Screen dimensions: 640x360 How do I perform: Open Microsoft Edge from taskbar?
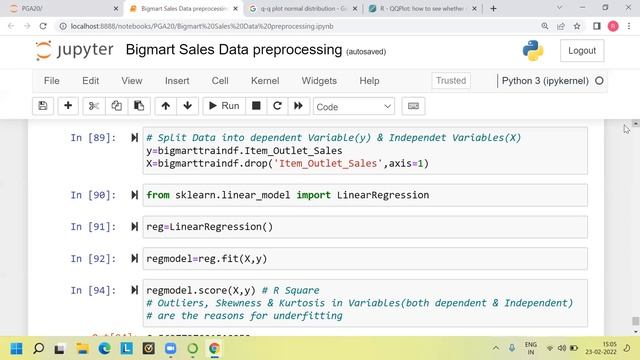(104, 349)
